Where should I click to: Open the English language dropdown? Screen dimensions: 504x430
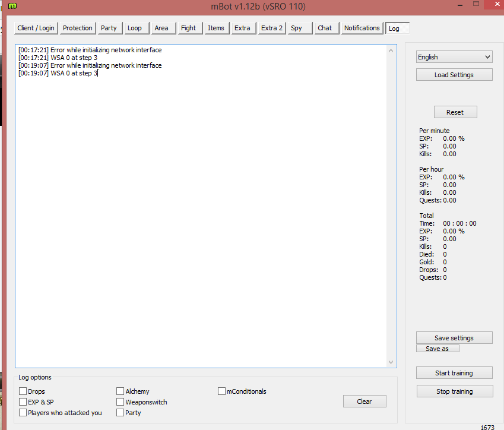coord(454,57)
